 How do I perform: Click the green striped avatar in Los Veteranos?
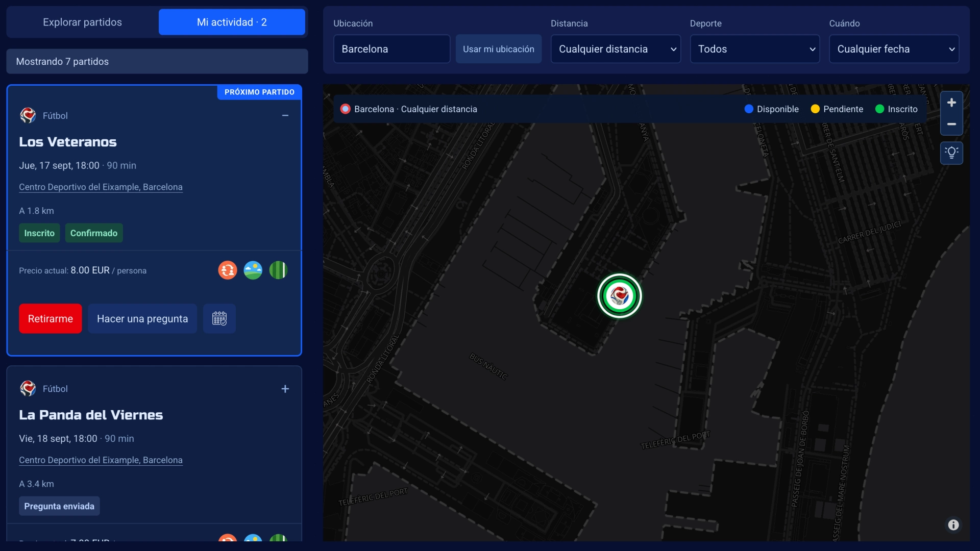pos(278,270)
